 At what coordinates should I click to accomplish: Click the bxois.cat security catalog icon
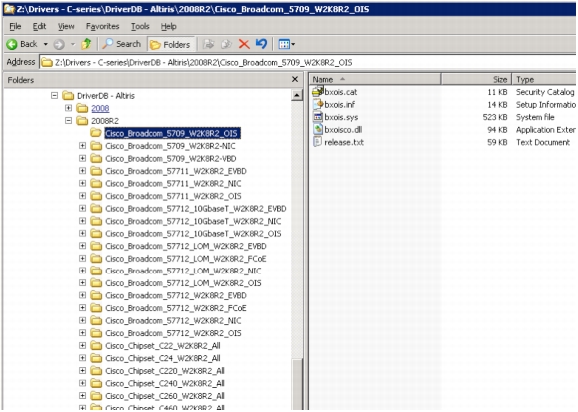pos(318,91)
